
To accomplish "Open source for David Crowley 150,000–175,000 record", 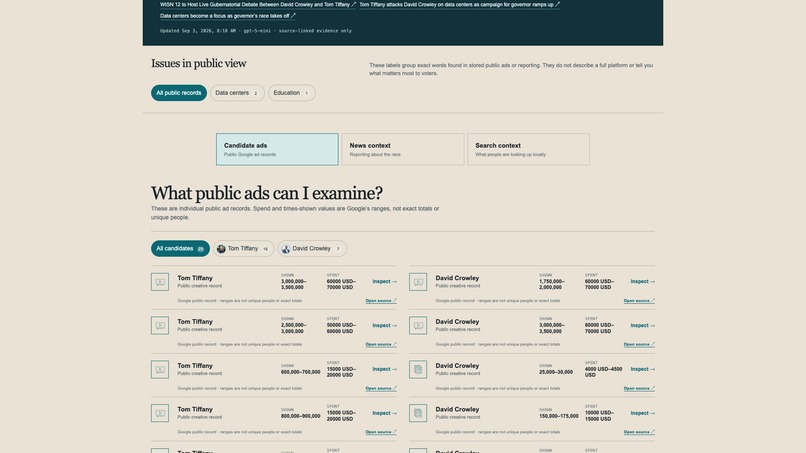I will (639, 432).
